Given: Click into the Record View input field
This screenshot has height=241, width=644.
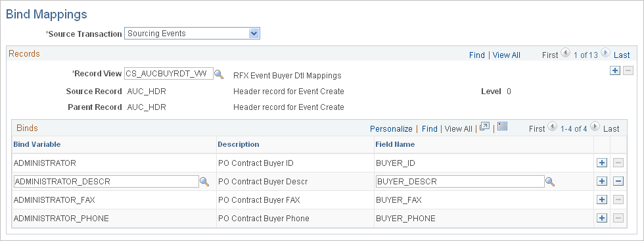Looking at the screenshot, I should pos(169,74).
